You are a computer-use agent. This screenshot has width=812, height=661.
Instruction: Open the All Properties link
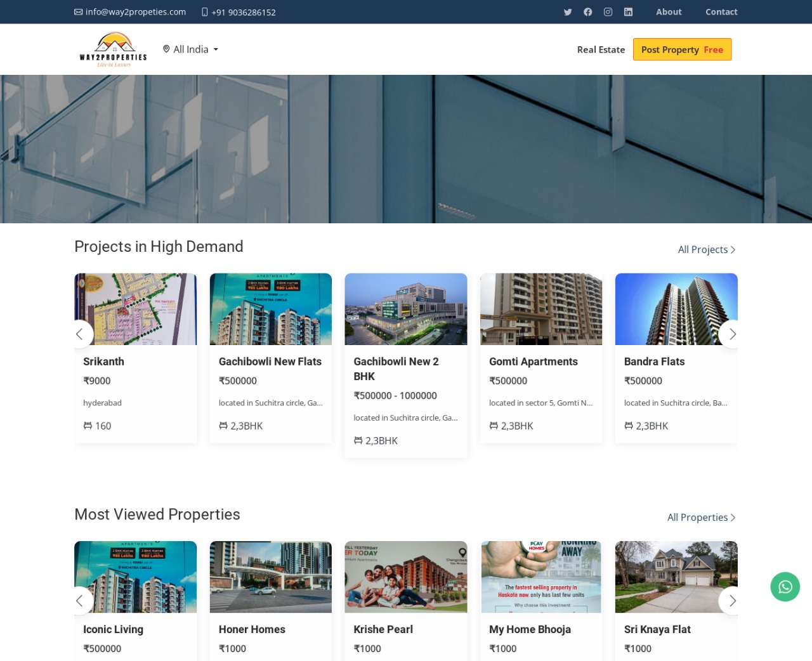pyautogui.click(x=702, y=518)
